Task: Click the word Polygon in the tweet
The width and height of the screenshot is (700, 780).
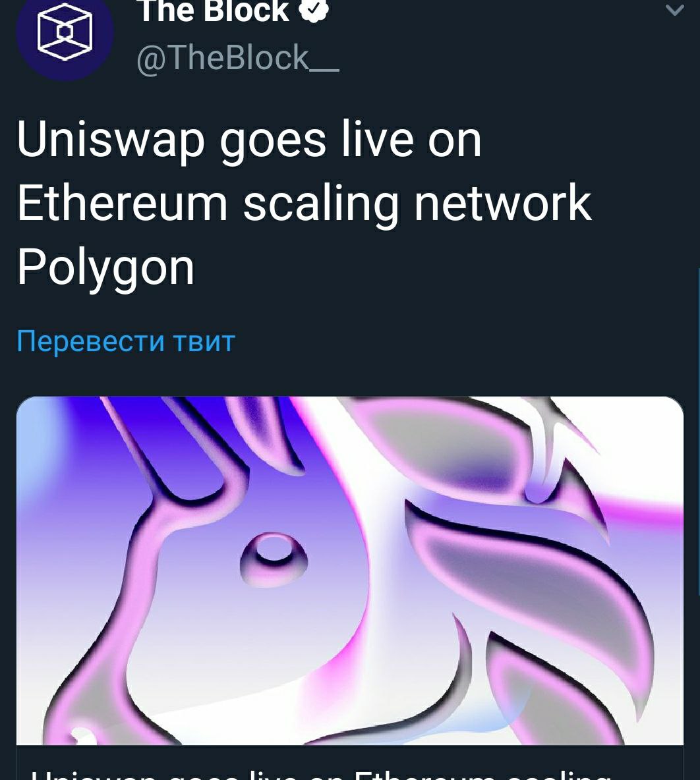Action: coord(105,267)
